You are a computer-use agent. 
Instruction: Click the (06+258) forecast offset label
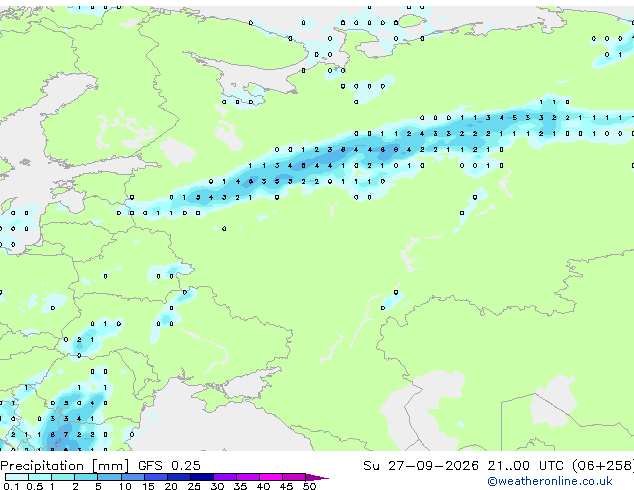click(x=603, y=466)
